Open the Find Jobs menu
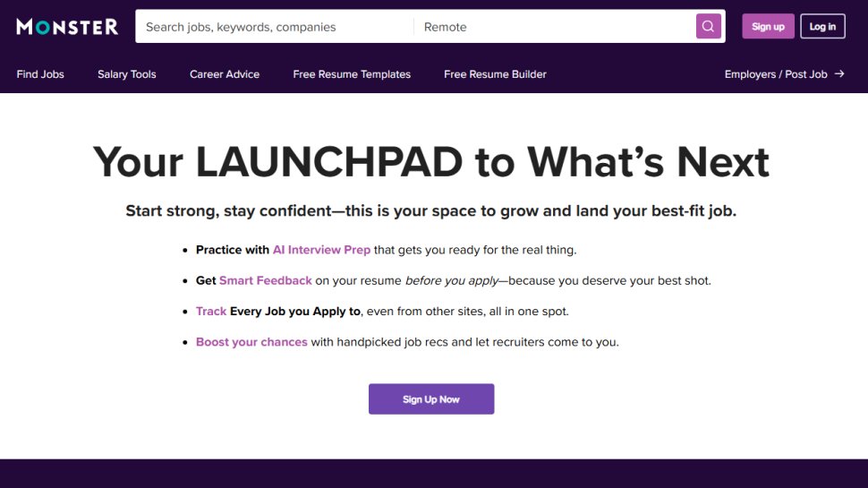 tap(40, 74)
